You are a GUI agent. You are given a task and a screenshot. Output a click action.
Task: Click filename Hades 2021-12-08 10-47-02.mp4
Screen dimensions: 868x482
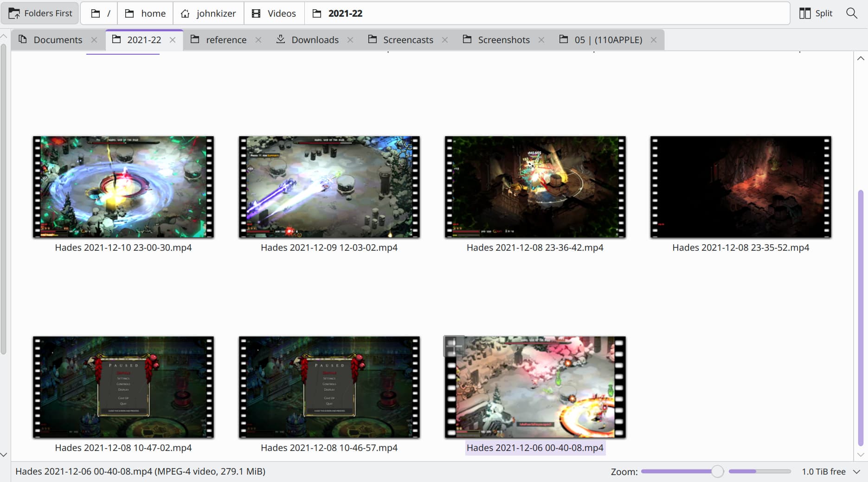pyautogui.click(x=123, y=448)
